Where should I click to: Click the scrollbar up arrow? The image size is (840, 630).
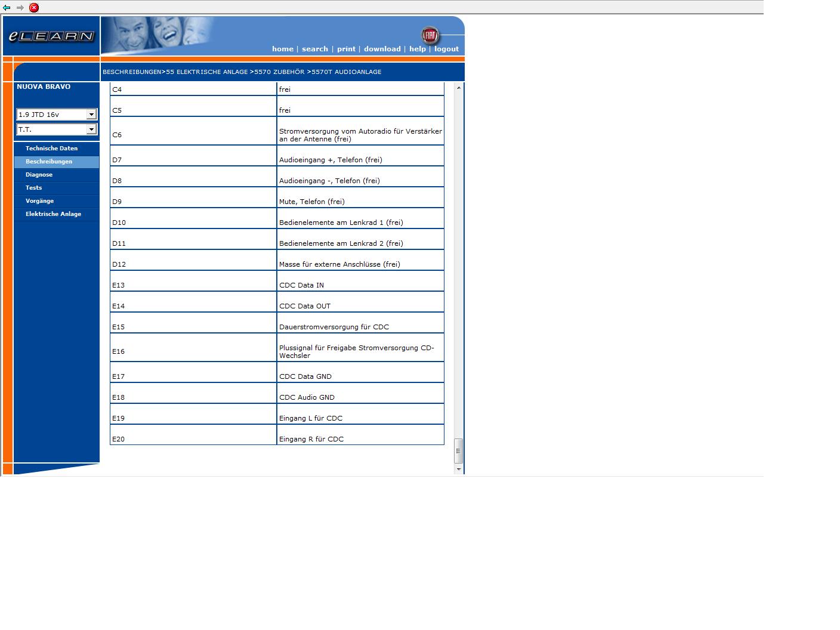click(x=459, y=88)
